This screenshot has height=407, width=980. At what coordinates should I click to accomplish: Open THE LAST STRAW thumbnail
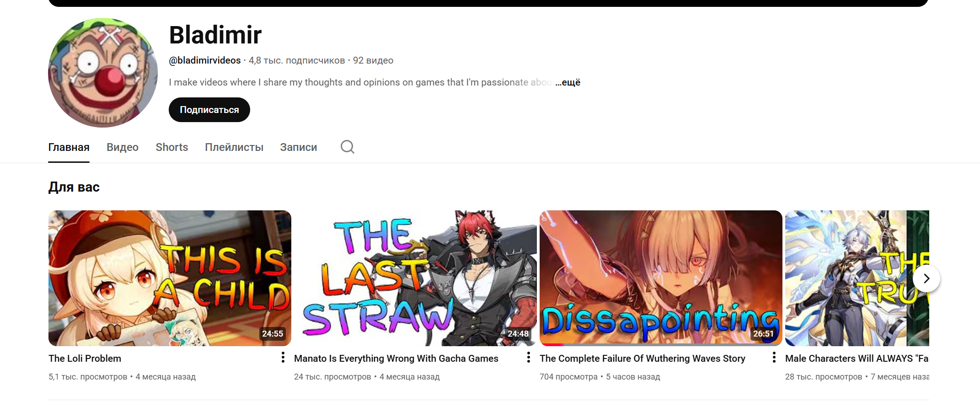pyautogui.click(x=415, y=278)
